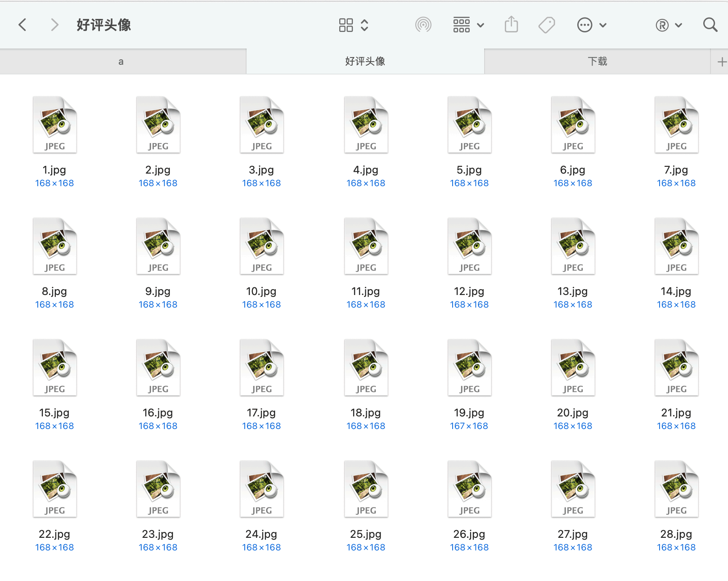Select the 4.jpg file icon
The image size is (728, 581).
[366, 125]
